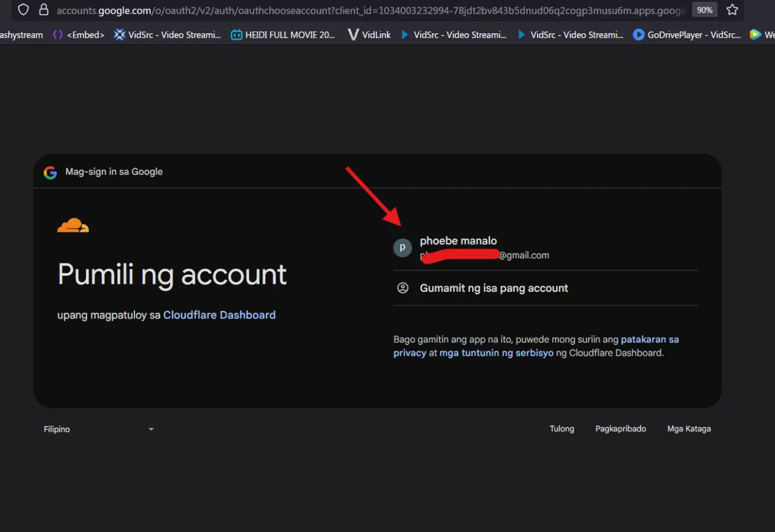This screenshot has height=532, width=775.
Task: Open the <Embed> bookmark
Action: point(79,35)
